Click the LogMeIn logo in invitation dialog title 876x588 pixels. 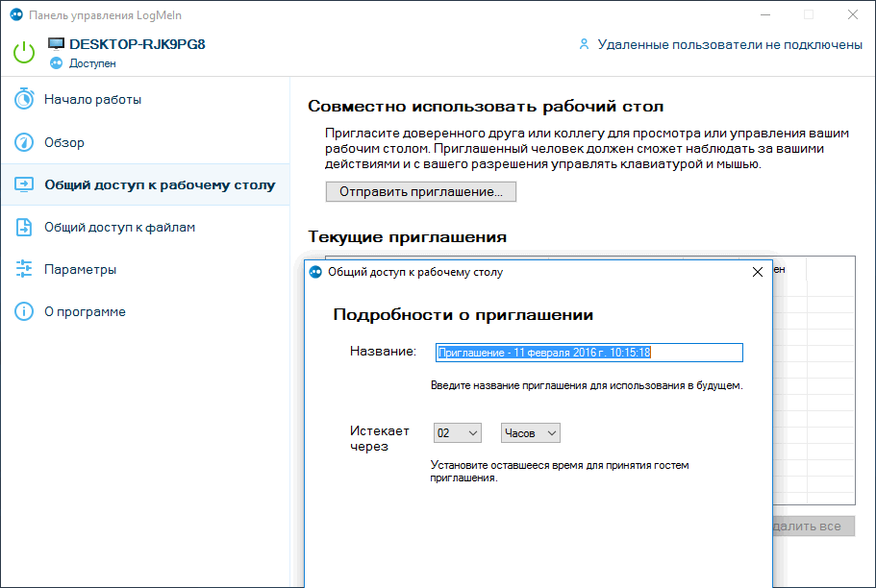tap(315, 272)
